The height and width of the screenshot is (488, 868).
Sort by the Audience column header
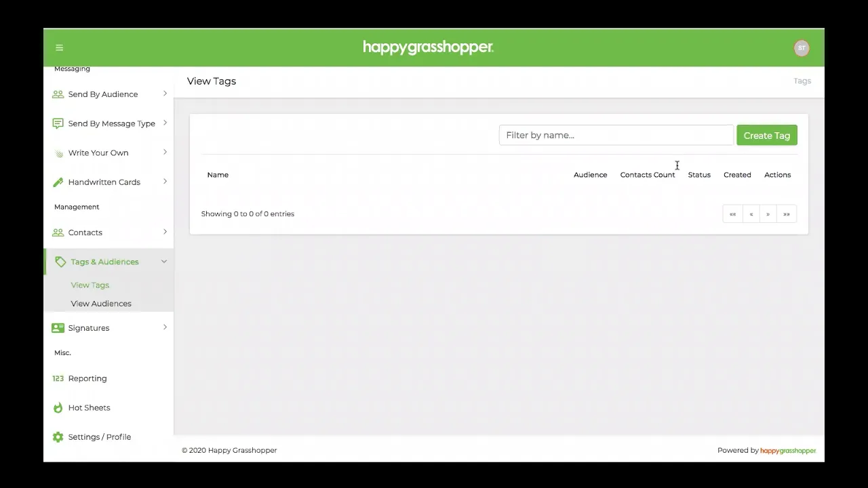pos(590,175)
